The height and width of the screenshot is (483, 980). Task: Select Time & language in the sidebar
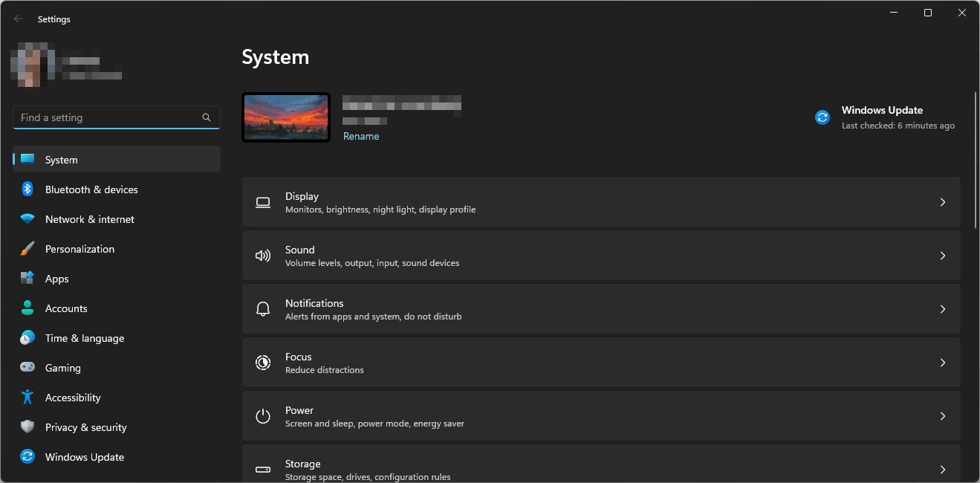click(84, 338)
